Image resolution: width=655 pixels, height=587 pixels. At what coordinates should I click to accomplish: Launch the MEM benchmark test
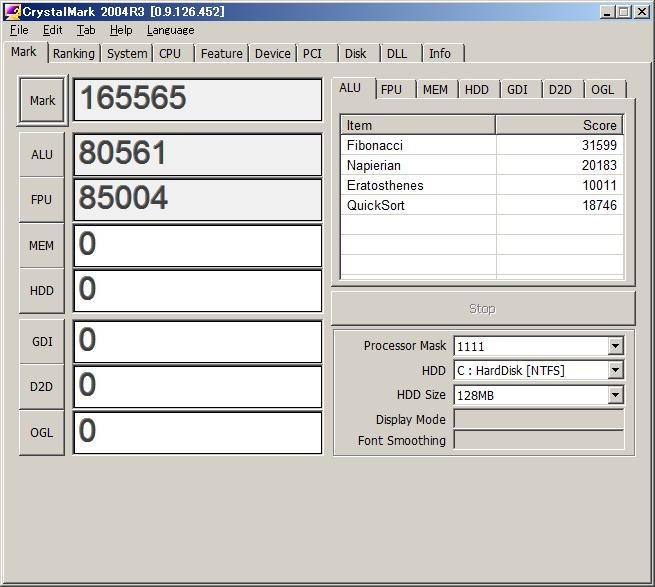[42, 245]
